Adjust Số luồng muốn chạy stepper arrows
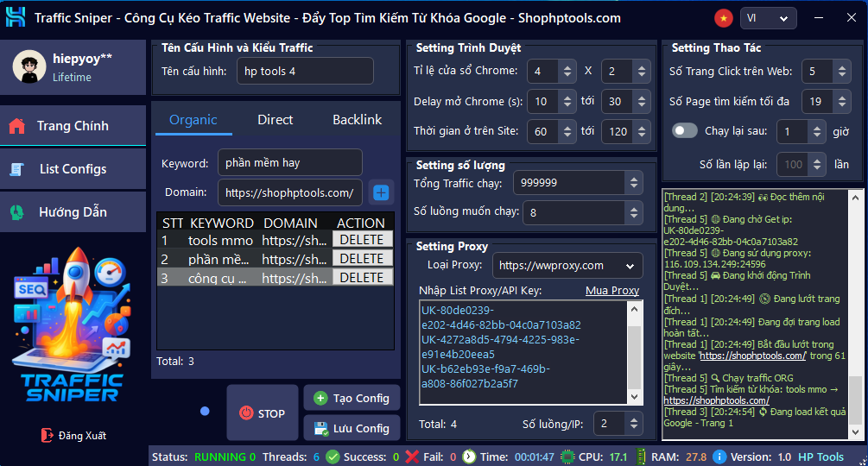The image size is (868, 466). [x=634, y=212]
